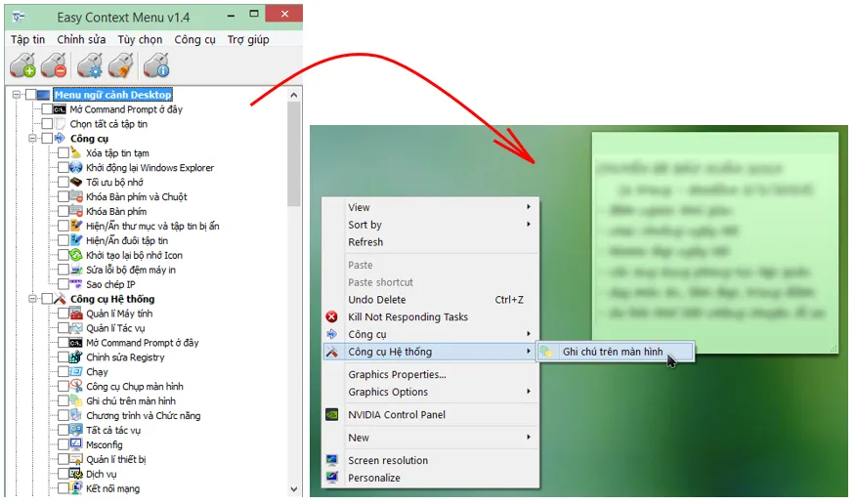Collapse the Menu ngữ cảnh Desktop tree node
The width and height of the screenshot is (855, 504).
point(17,95)
